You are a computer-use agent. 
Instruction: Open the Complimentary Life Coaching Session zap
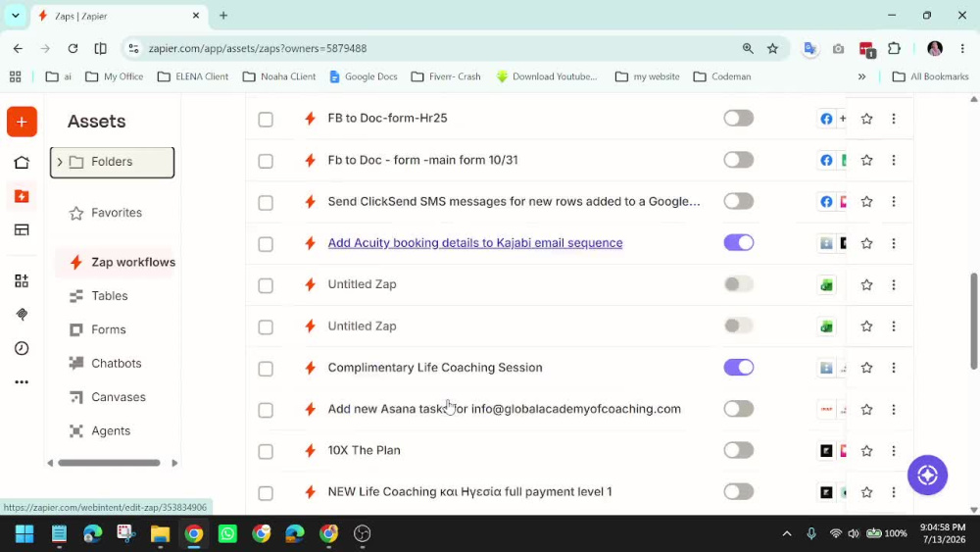pos(435,368)
